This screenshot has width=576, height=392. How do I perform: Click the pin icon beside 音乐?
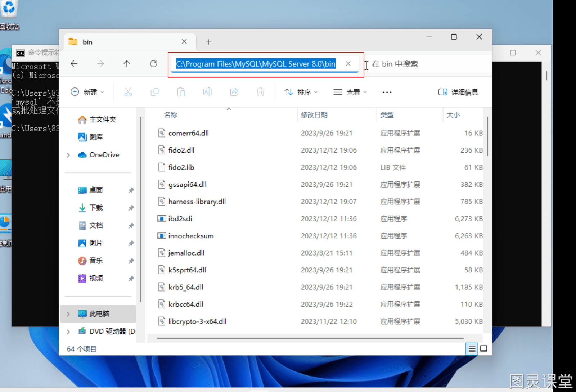click(x=131, y=261)
